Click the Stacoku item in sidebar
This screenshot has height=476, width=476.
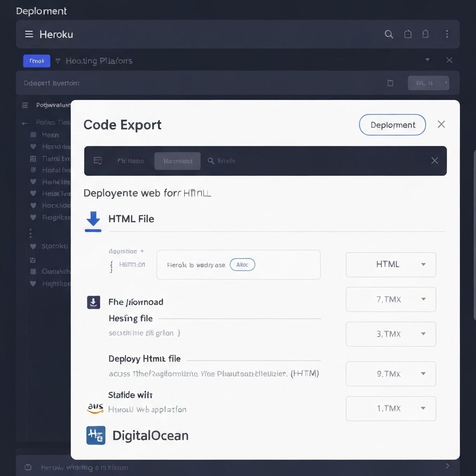[x=54, y=246]
